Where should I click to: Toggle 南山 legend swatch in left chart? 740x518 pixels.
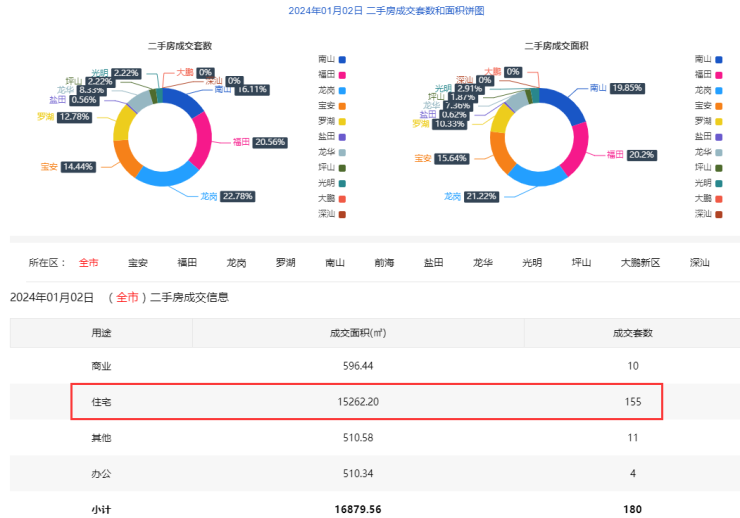point(342,60)
